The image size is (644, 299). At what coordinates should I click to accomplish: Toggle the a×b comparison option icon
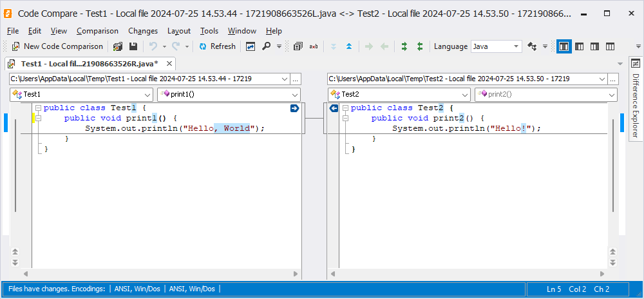[x=314, y=46]
